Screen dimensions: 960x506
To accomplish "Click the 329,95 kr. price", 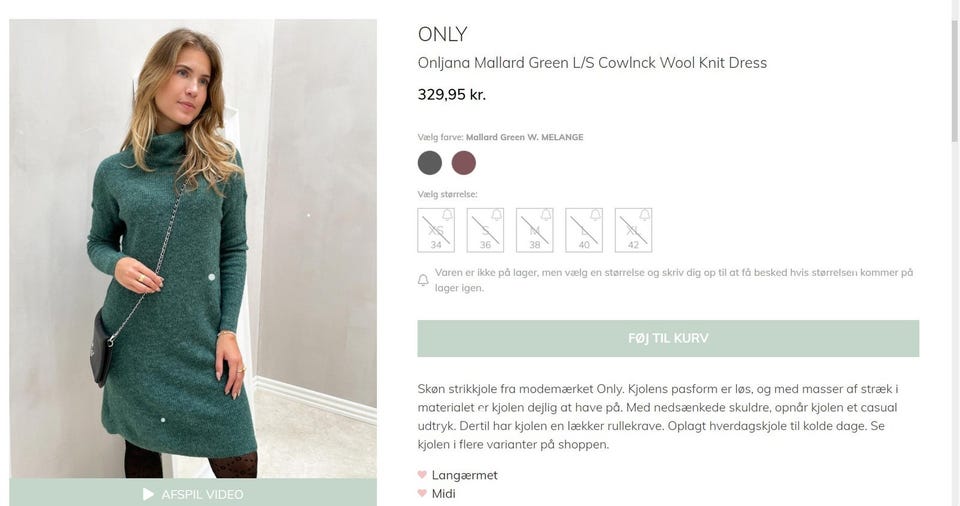I will (x=451, y=95).
